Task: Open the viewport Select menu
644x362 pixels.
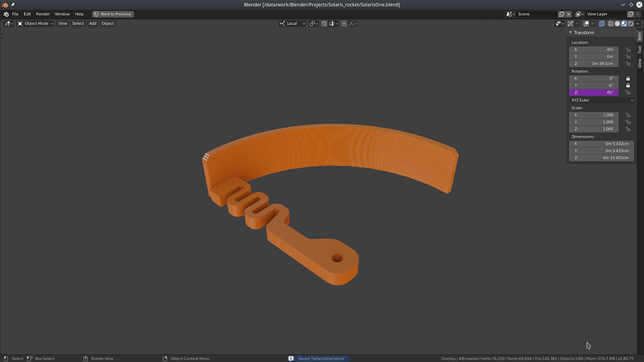Action: pos(78,23)
